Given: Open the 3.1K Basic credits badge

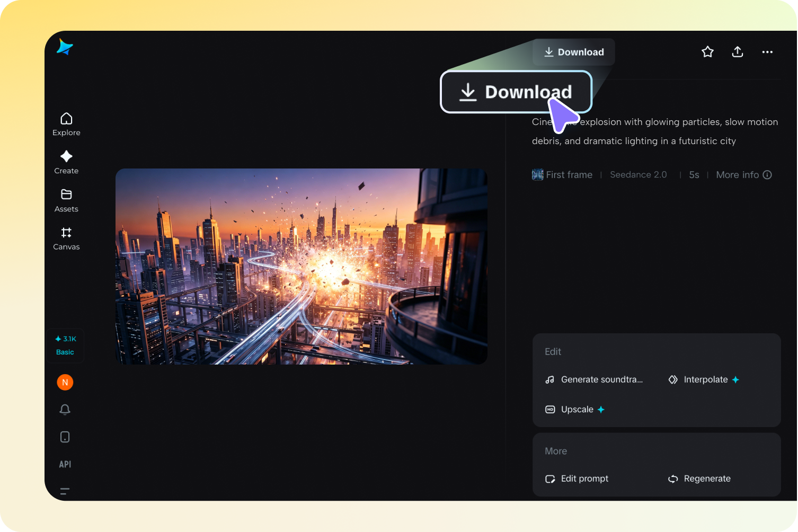Looking at the screenshot, I should click(65, 345).
